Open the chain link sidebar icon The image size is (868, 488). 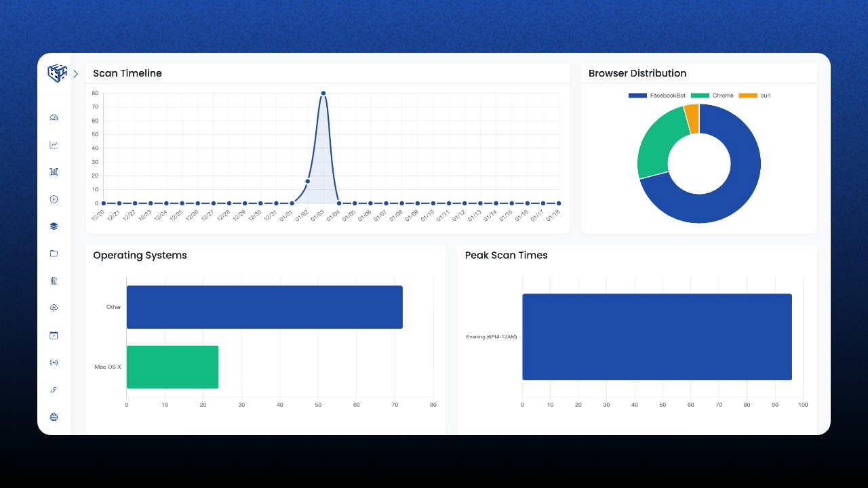[54, 390]
